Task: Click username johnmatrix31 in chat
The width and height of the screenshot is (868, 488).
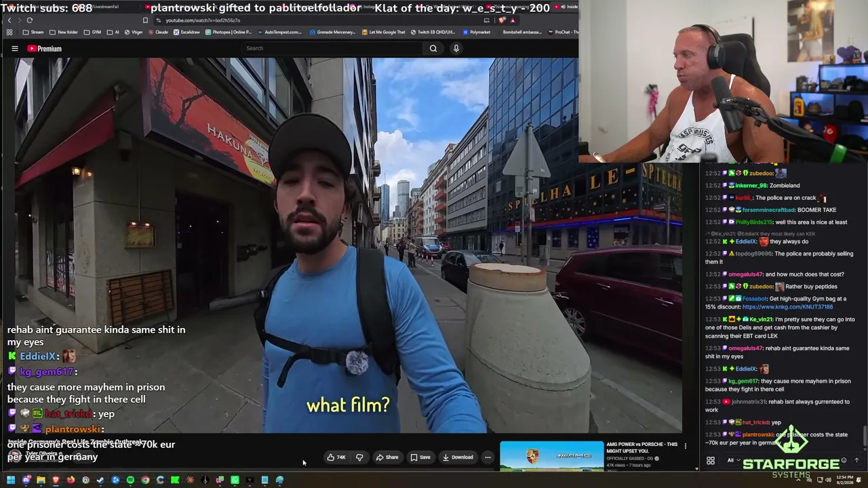Action: tap(748, 402)
